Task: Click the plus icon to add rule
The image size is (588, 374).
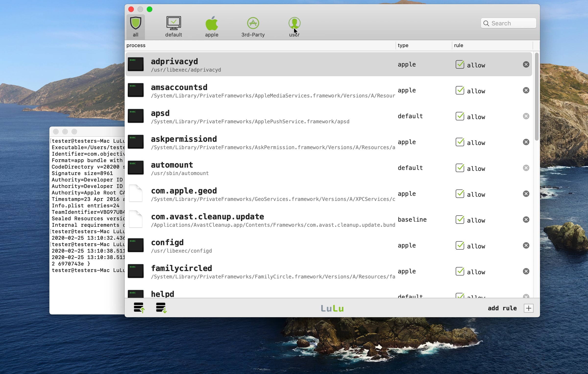Action: click(x=528, y=308)
